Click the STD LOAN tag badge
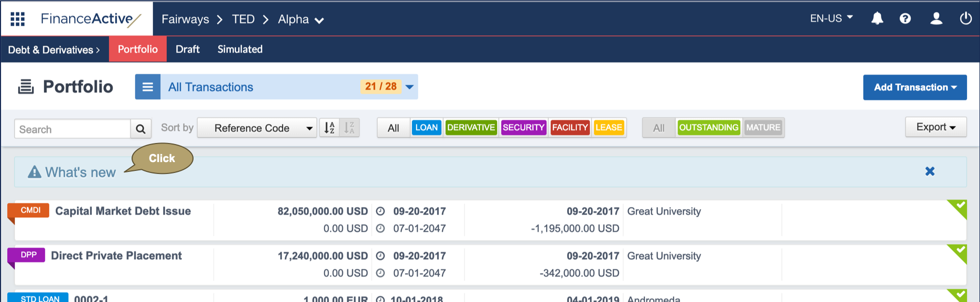980x302 pixels. tap(38, 297)
